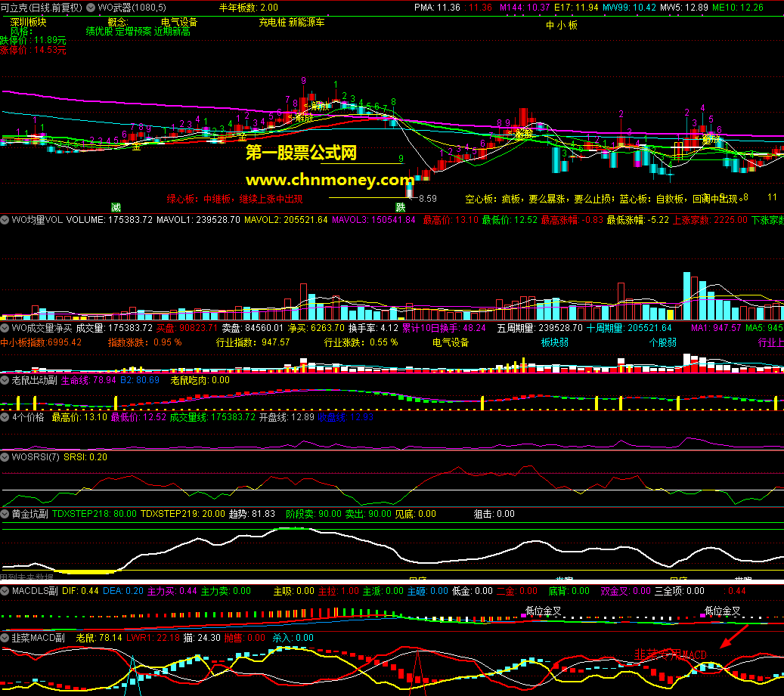
Task: Open the WO武器 indicator dropdown icon
Action: point(91,8)
